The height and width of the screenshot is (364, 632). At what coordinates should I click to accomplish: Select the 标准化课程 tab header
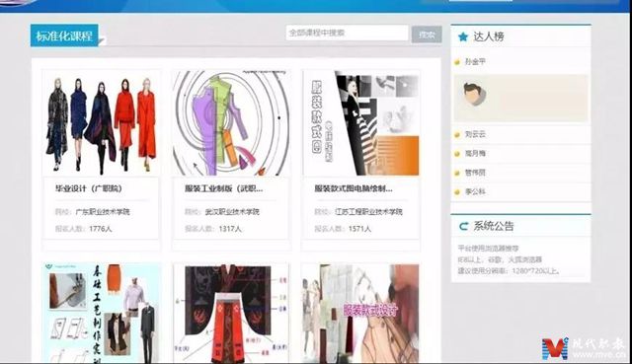point(64,36)
